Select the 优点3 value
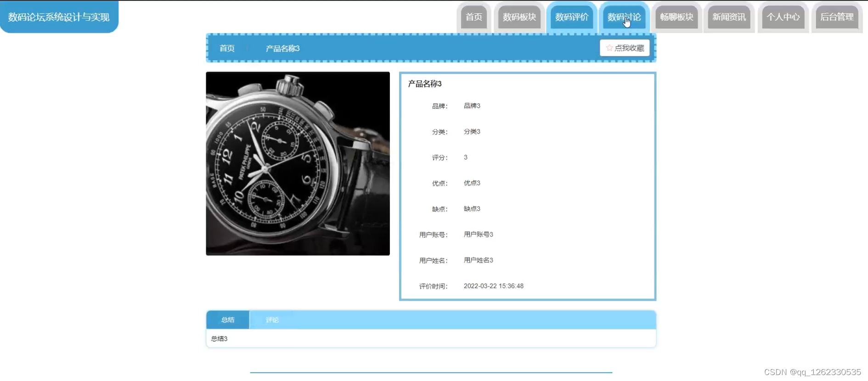Screen dimensions: 868x381 (472, 183)
